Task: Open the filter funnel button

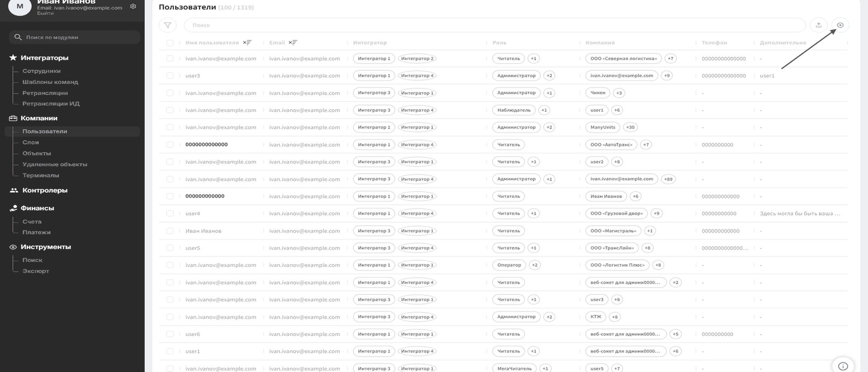Action: pyautogui.click(x=168, y=25)
